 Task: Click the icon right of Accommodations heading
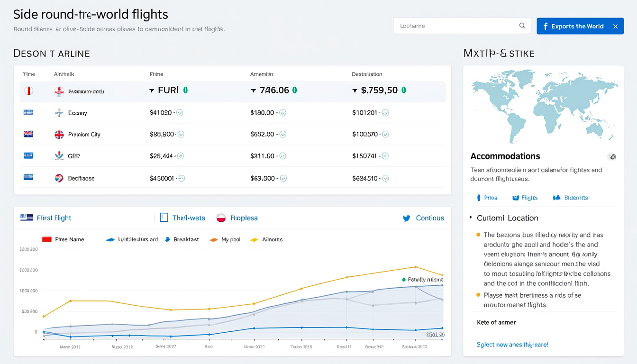click(612, 157)
